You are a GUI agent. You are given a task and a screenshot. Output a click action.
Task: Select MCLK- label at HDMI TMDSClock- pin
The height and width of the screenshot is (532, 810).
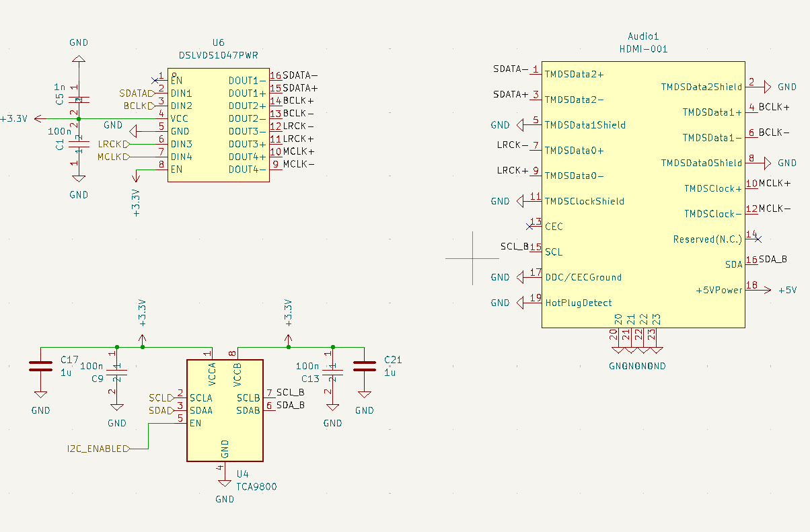tap(774, 208)
